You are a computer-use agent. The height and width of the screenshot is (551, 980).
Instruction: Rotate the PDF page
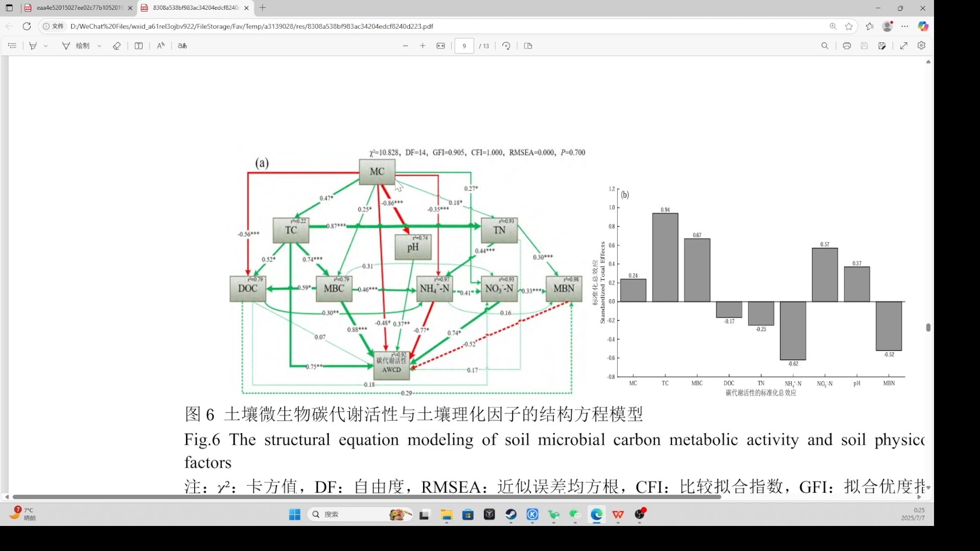[x=506, y=45]
